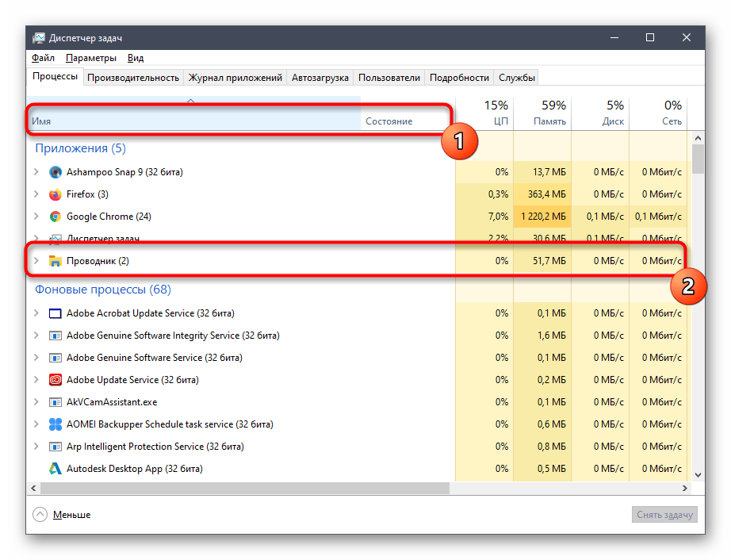Click the 51,7 МБ memory cell

point(542,261)
